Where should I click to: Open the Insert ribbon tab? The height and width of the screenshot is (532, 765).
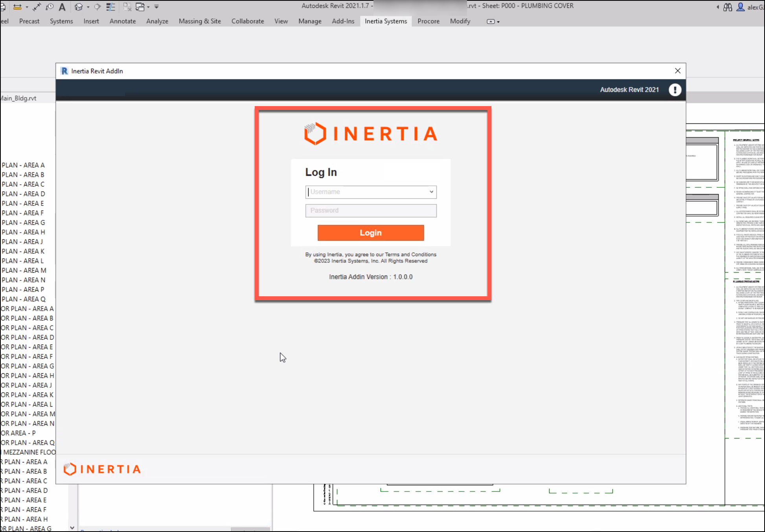(x=91, y=21)
